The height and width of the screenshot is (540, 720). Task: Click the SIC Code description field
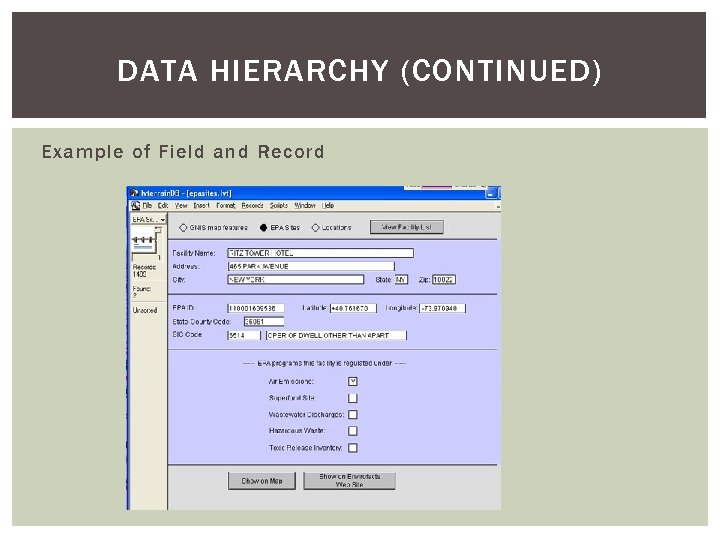[336, 335]
